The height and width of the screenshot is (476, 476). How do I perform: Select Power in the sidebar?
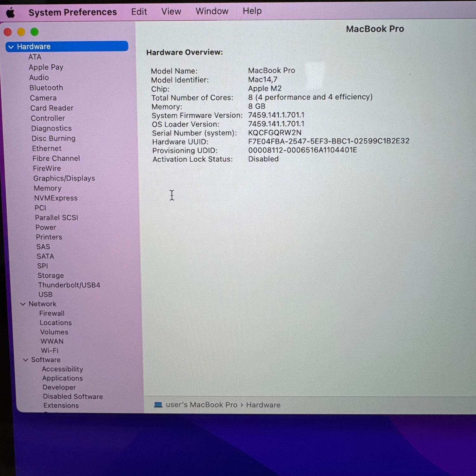click(x=46, y=227)
